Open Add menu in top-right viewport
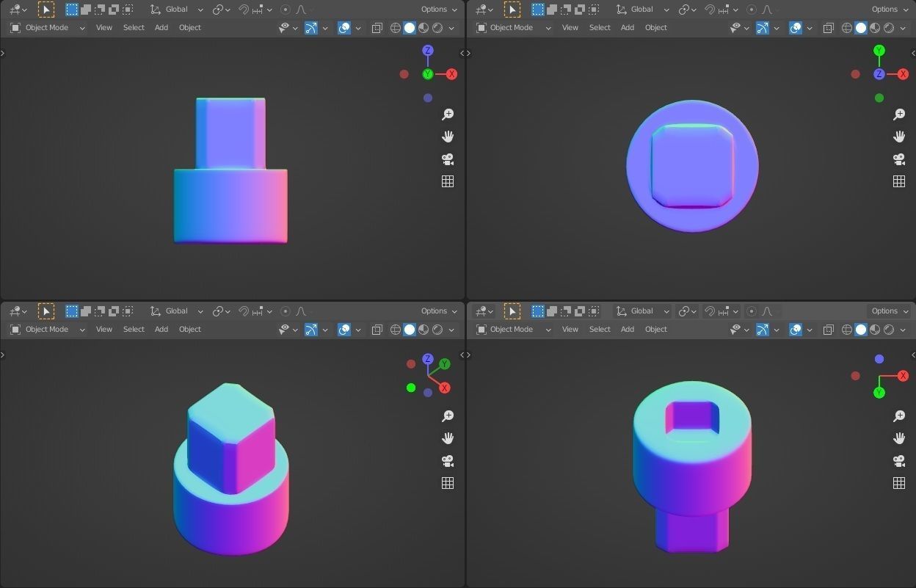 628,28
